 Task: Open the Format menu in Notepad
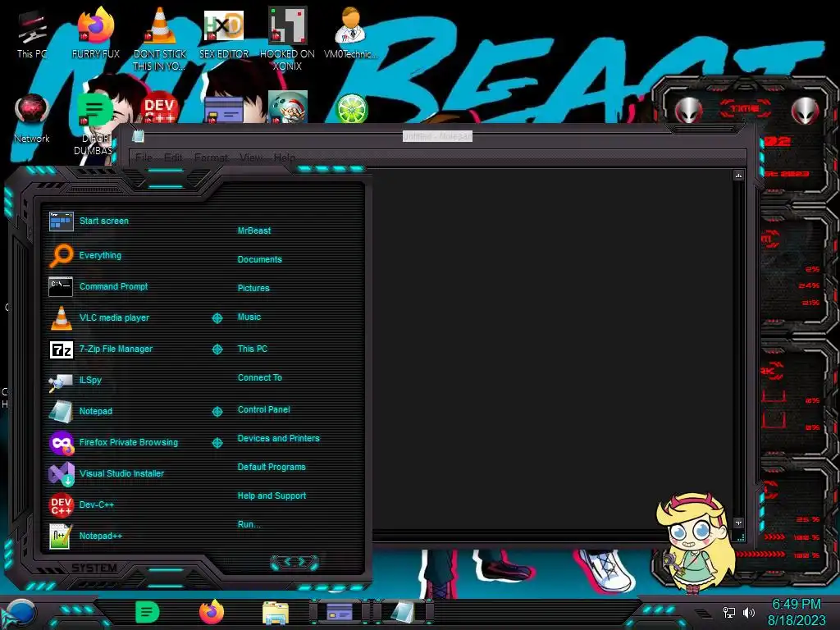click(211, 157)
